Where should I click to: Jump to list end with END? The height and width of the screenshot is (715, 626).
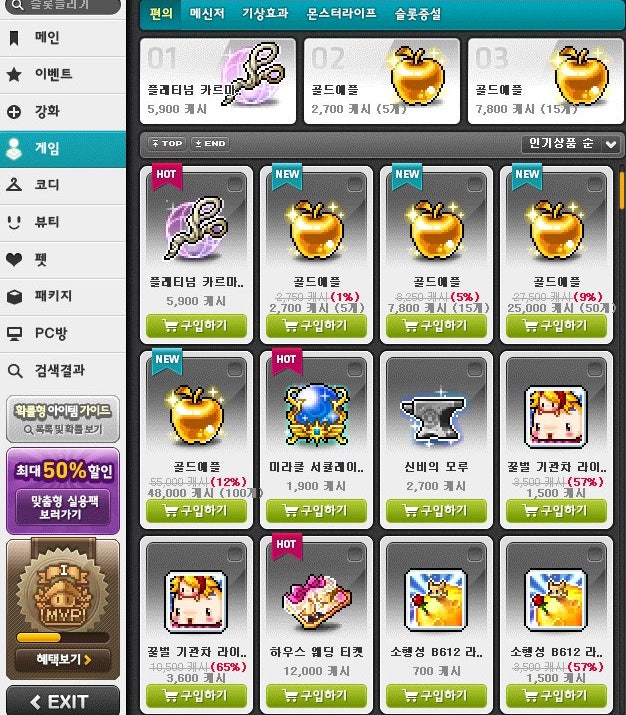(x=210, y=144)
